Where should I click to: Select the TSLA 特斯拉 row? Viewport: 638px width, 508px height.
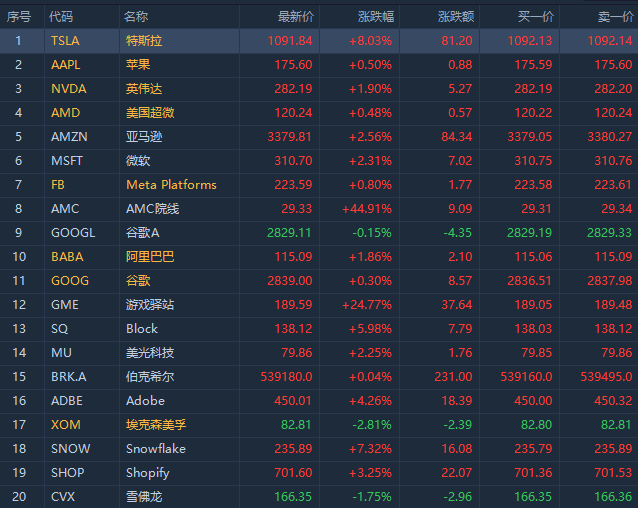click(319, 41)
